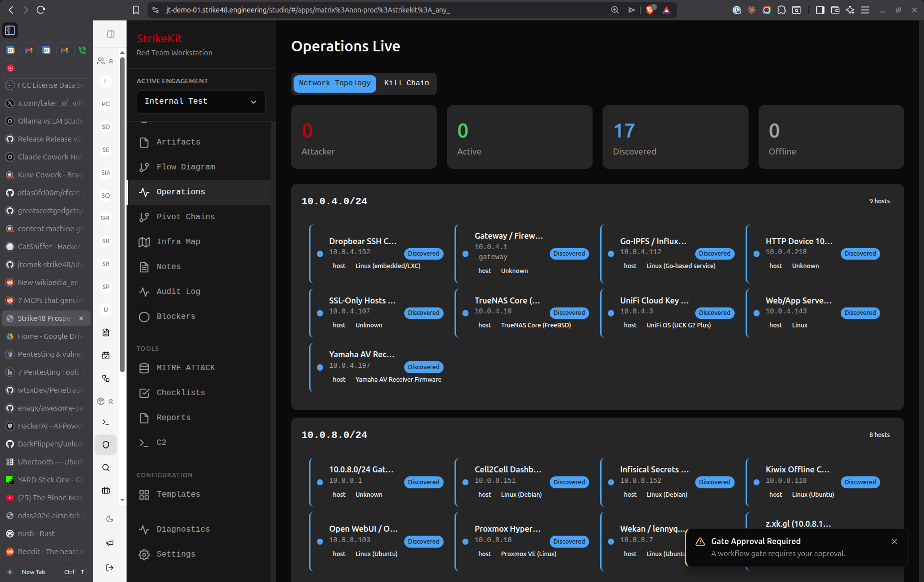924x582 pixels.
Task: Click the log out icon
Action: click(110, 568)
